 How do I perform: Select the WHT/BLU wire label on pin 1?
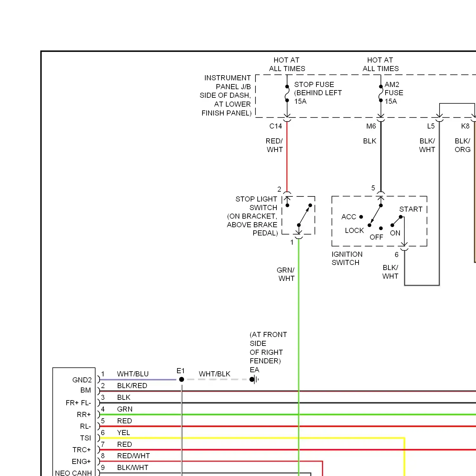click(x=133, y=374)
